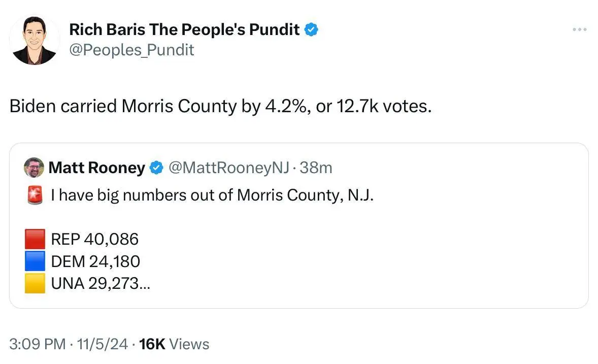View the 16K Views count details
Image resolution: width=598 pixels, height=364 pixels.
click(x=174, y=344)
